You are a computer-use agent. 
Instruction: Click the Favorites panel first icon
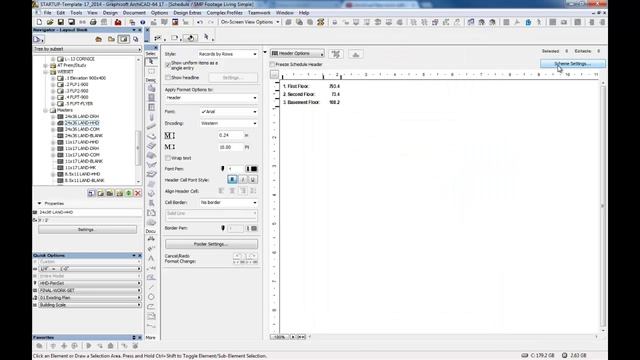coord(39,346)
